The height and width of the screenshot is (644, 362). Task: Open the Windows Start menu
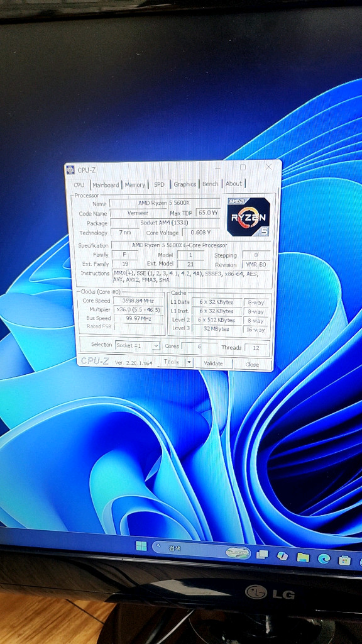pyautogui.click(x=141, y=546)
